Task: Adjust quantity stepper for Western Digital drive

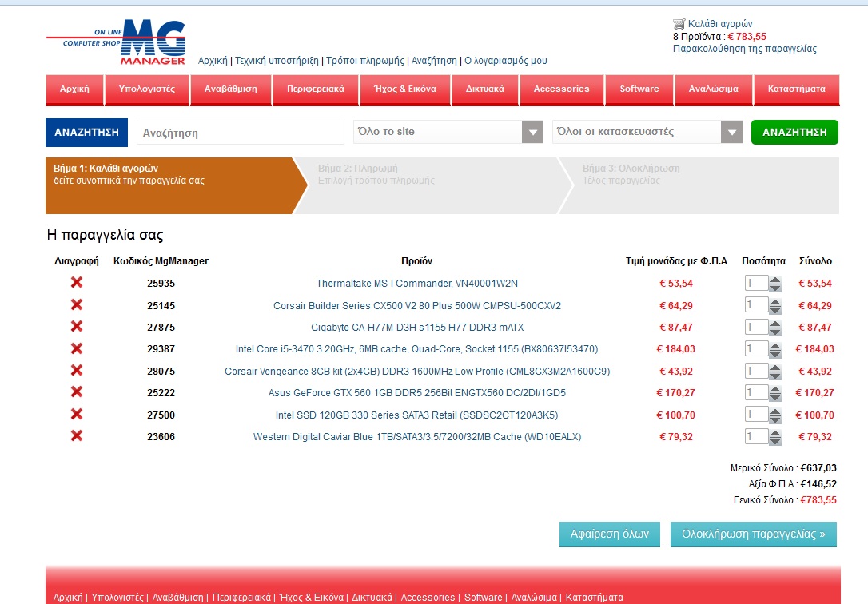Action: point(775,437)
